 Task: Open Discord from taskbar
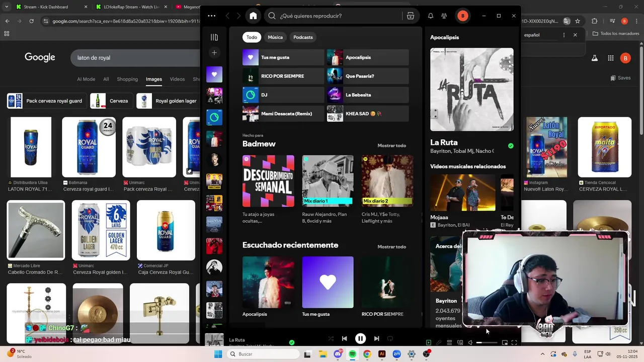point(338,354)
